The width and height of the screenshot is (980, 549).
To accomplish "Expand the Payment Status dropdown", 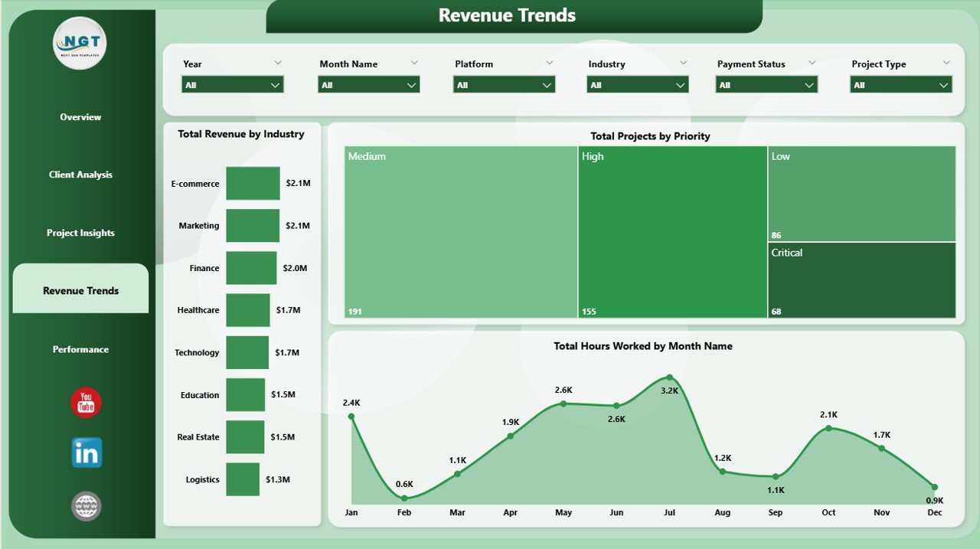I will tap(766, 84).
